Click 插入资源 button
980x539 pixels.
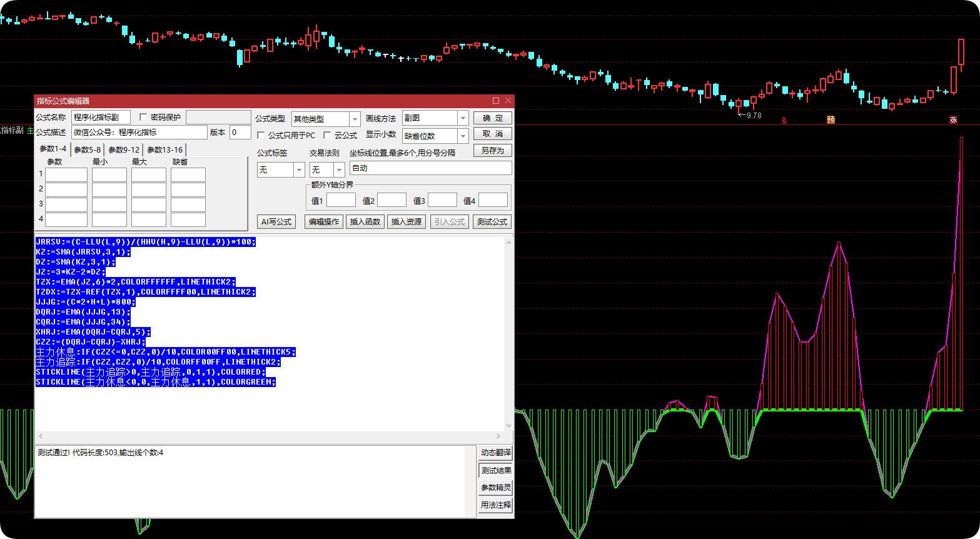pyautogui.click(x=407, y=221)
